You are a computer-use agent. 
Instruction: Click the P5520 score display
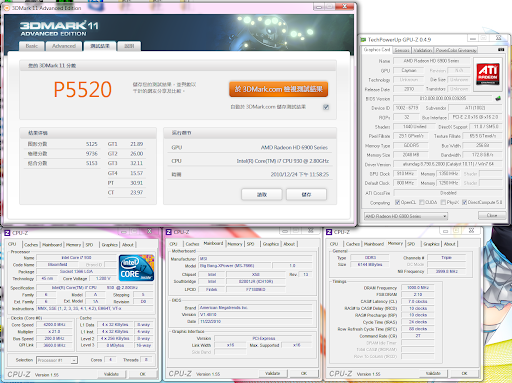click(x=83, y=90)
